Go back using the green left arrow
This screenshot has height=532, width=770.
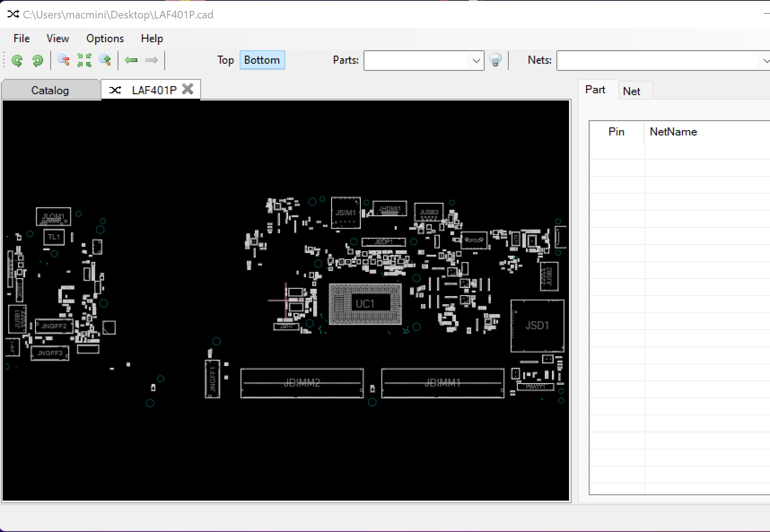pyautogui.click(x=131, y=61)
